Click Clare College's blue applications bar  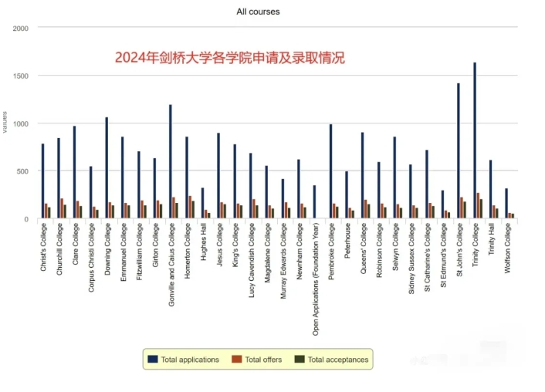pos(74,172)
